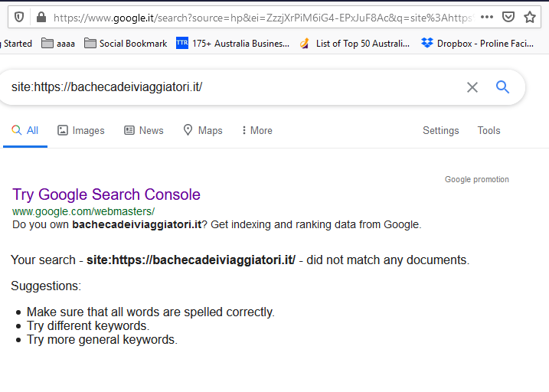Click the 'Suggestions:' heading
This screenshot has width=549, height=392.
point(46,286)
